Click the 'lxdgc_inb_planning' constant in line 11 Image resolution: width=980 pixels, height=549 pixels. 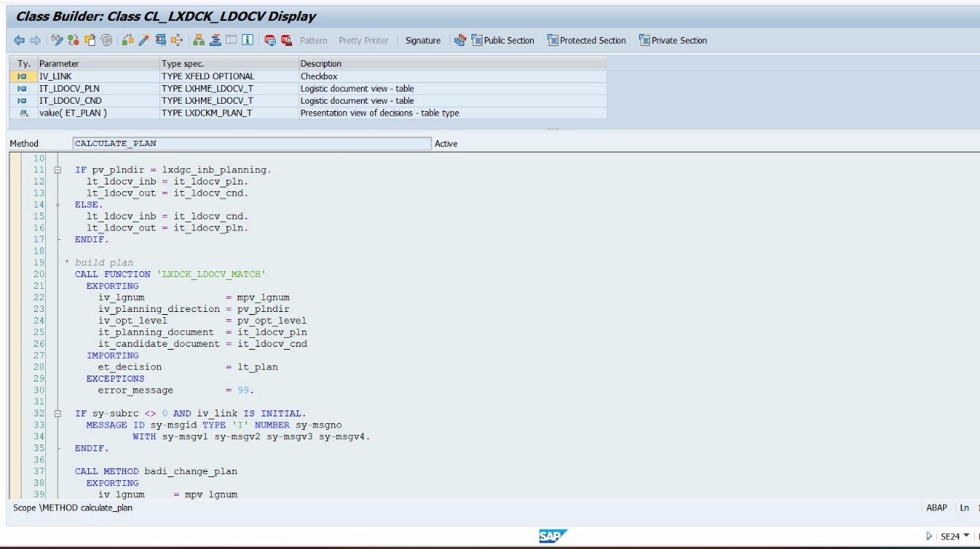click(213, 170)
